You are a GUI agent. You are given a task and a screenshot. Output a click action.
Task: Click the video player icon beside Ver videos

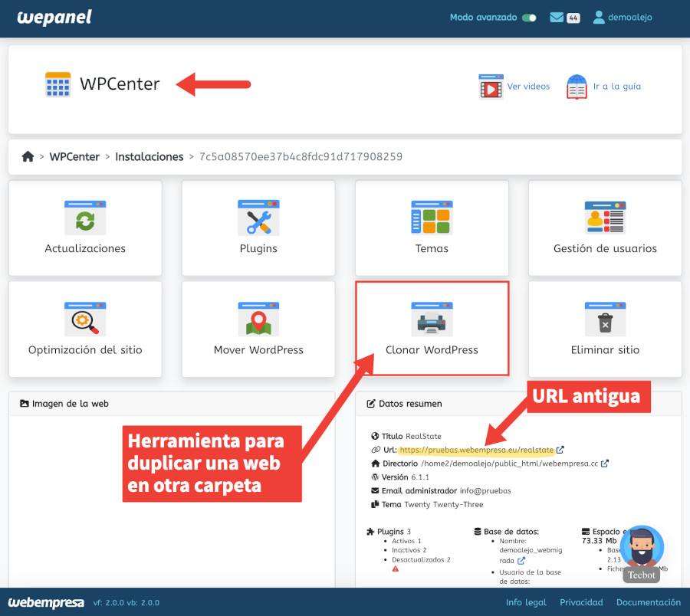(x=491, y=87)
